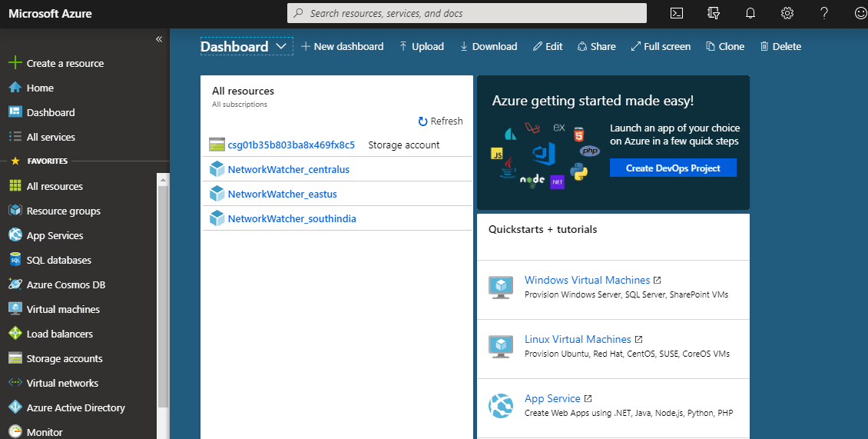
Task: Click Share in dashboard toolbar
Action: click(596, 47)
